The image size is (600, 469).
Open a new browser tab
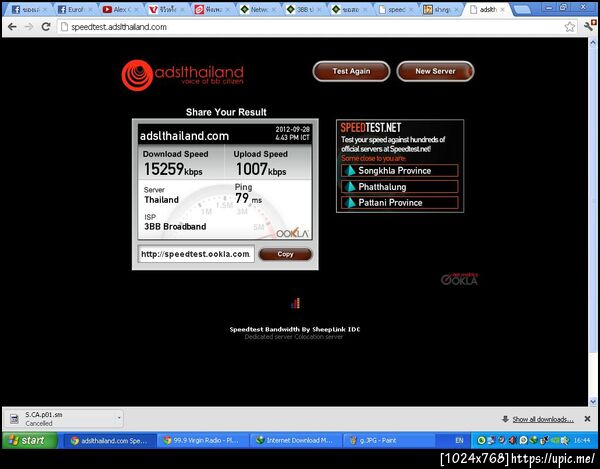(522, 10)
